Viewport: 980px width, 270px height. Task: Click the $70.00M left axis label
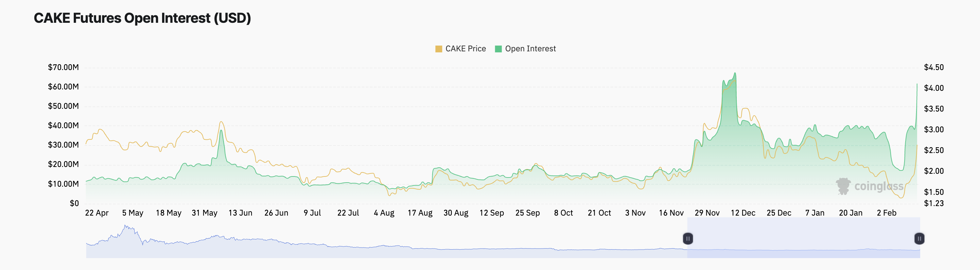(63, 67)
